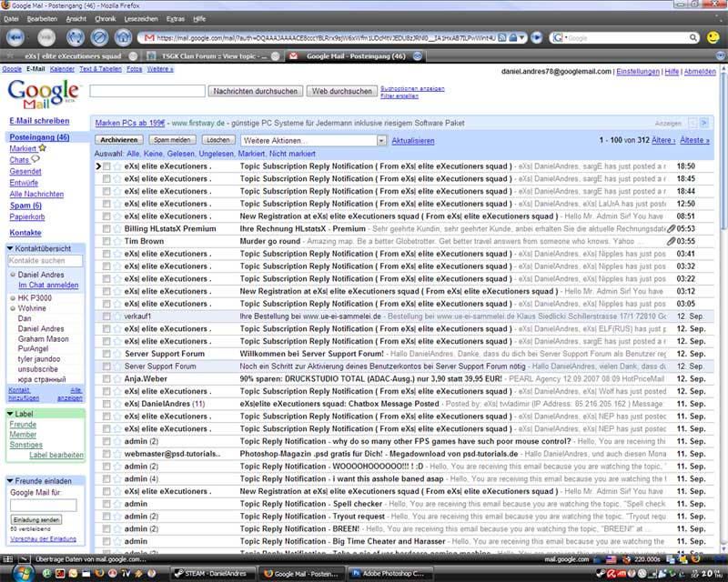Click the chat bubble icon beside Chats
Screen dimensions: 728x582
tap(35, 160)
